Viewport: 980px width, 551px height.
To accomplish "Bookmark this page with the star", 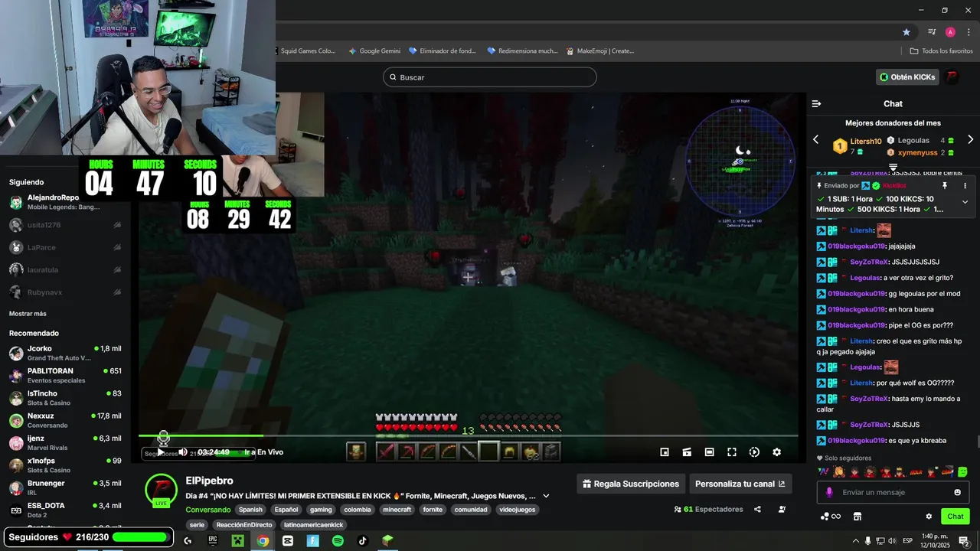I will pyautogui.click(x=906, y=32).
